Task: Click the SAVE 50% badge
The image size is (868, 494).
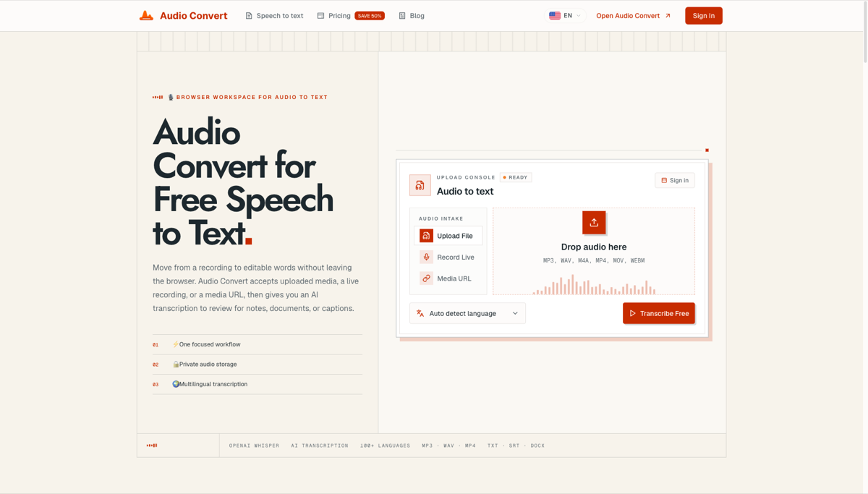Action: (370, 16)
